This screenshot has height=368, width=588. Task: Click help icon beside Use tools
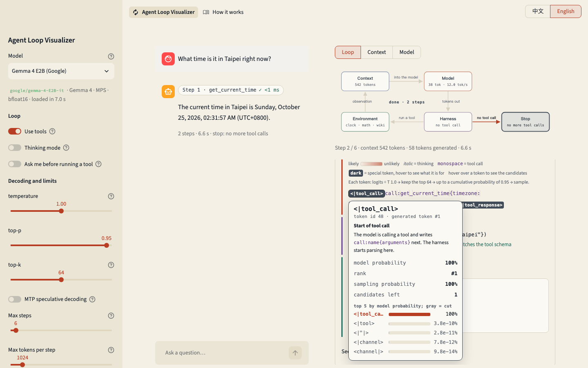click(x=52, y=131)
